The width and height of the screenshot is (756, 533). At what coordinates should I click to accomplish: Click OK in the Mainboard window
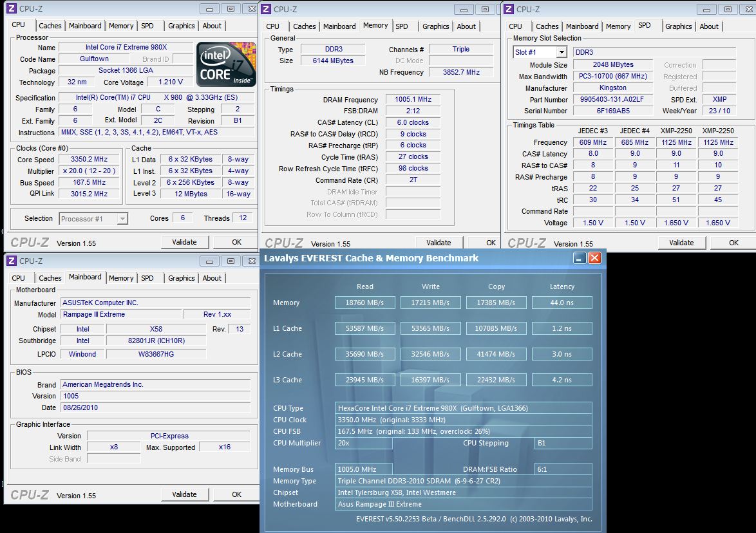tap(236, 494)
